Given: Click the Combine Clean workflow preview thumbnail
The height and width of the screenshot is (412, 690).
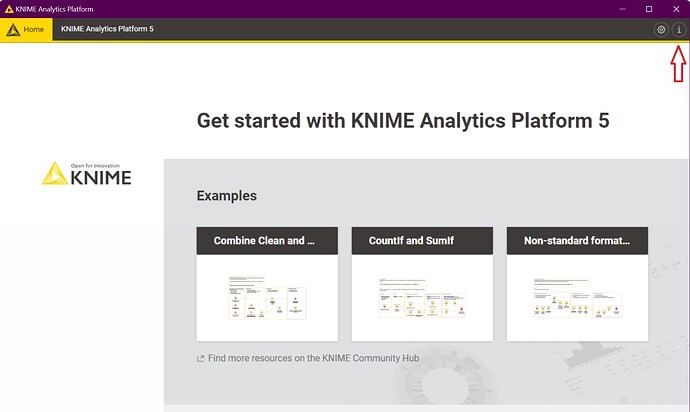Looking at the screenshot, I should [267, 297].
